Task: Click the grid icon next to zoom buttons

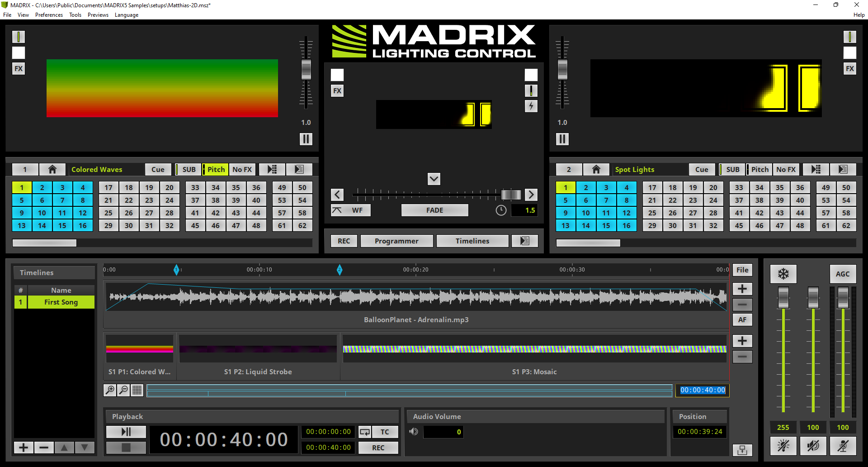Action: click(x=137, y=390)
